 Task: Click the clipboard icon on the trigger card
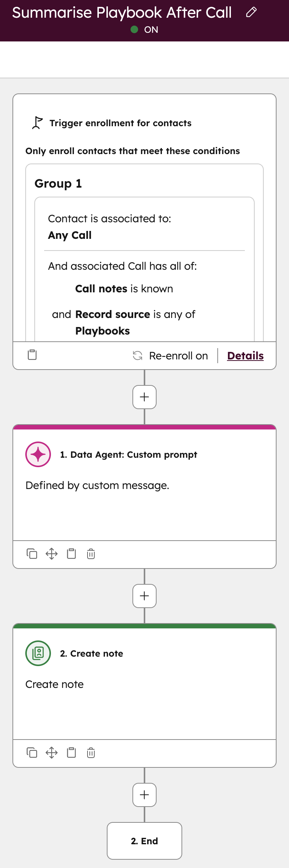(32, 355)
